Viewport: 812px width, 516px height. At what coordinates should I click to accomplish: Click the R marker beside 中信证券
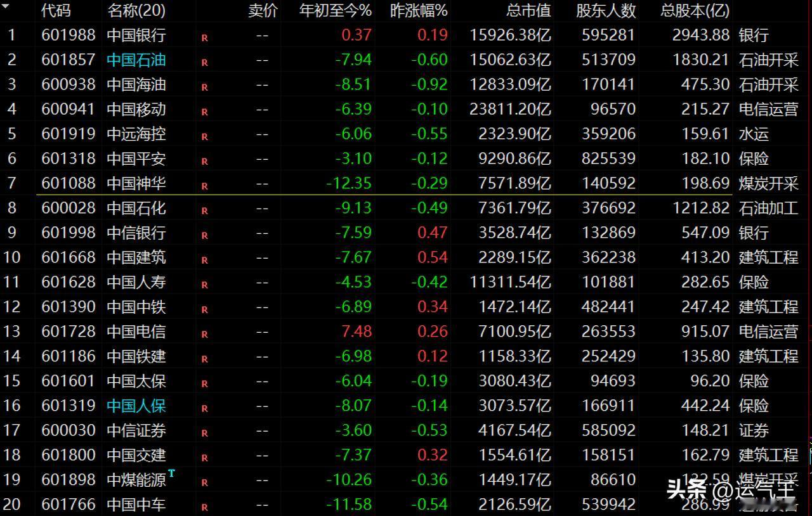[x=204, y=434]
